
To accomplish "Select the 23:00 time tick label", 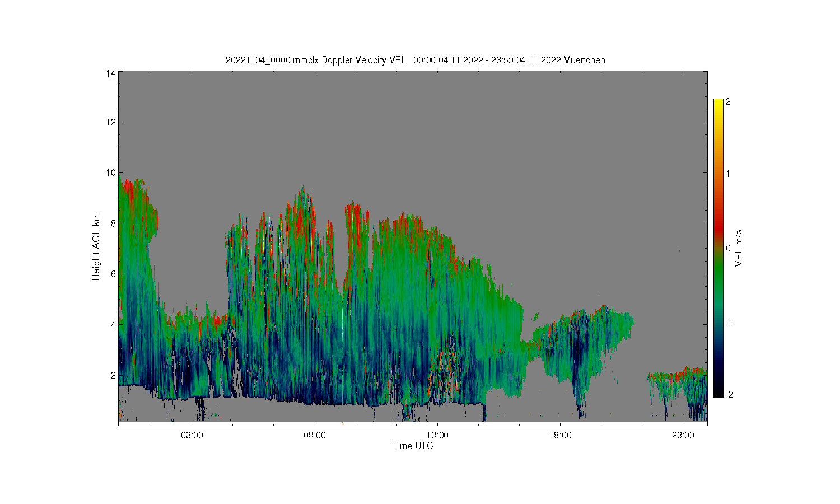I will coord(683,435).
